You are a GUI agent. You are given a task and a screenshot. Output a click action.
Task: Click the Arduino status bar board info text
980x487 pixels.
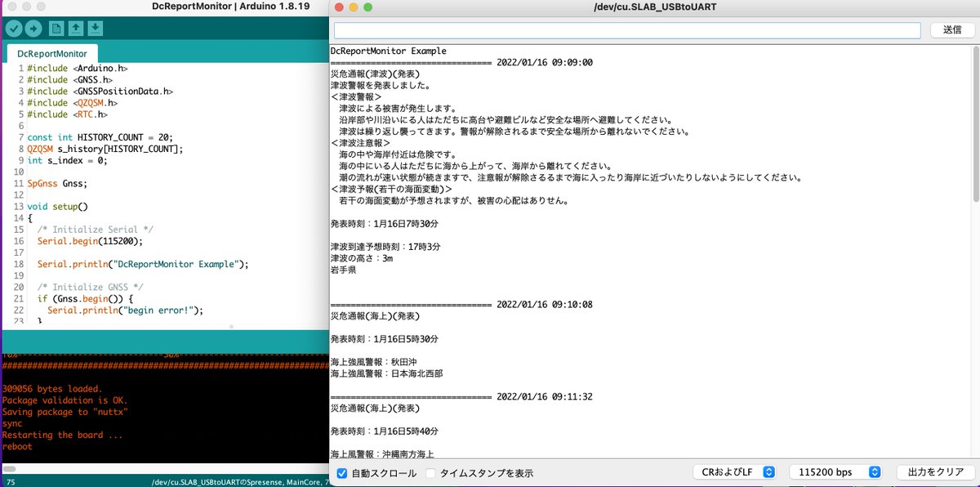(239, 482)
